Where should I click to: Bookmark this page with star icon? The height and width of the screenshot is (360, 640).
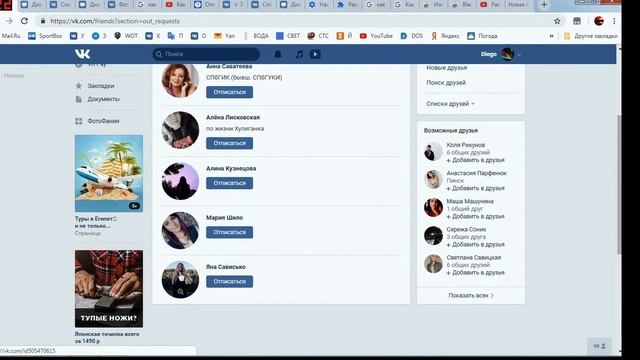coord(557,21)
